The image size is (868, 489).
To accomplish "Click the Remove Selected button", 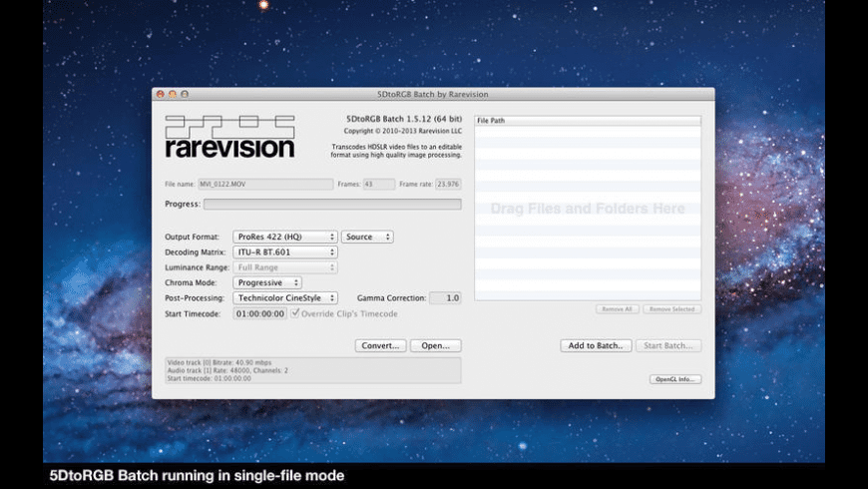I will click(x=672, y=309).
